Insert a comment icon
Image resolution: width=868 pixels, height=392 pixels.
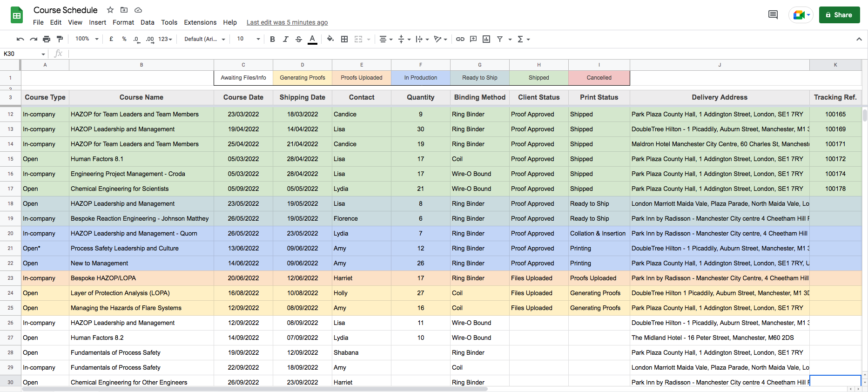(473, 39)
